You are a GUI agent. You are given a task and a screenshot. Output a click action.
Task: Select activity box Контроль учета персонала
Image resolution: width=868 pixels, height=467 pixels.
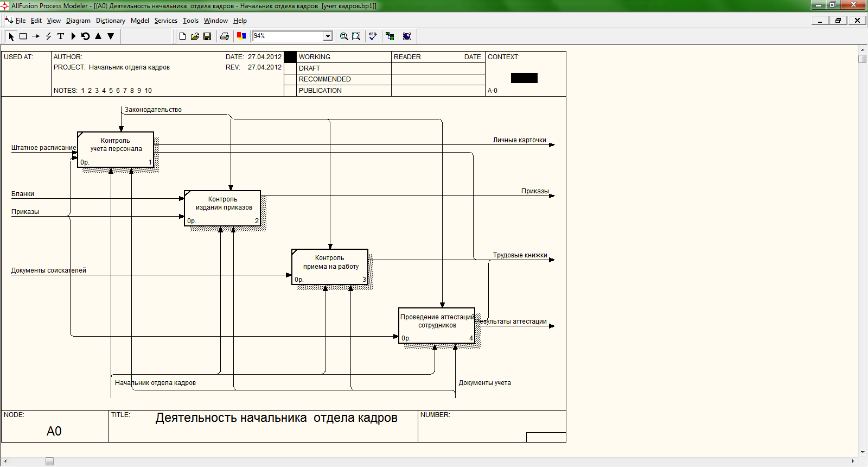116,149
